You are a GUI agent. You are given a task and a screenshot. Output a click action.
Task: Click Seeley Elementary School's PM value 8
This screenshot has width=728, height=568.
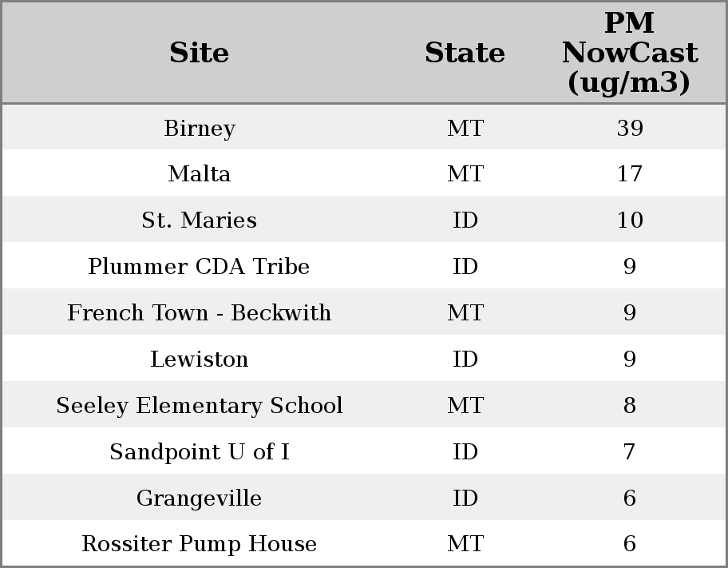(629, 406)
